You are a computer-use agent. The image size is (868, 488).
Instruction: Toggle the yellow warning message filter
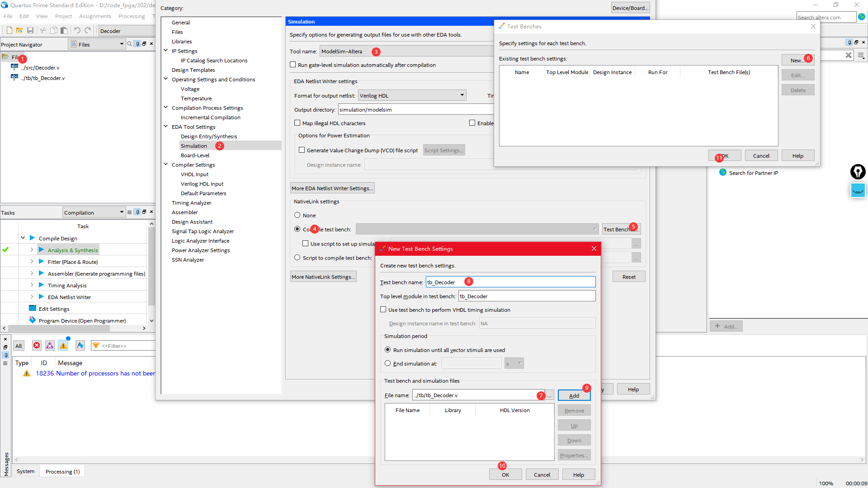coord(63,346)
